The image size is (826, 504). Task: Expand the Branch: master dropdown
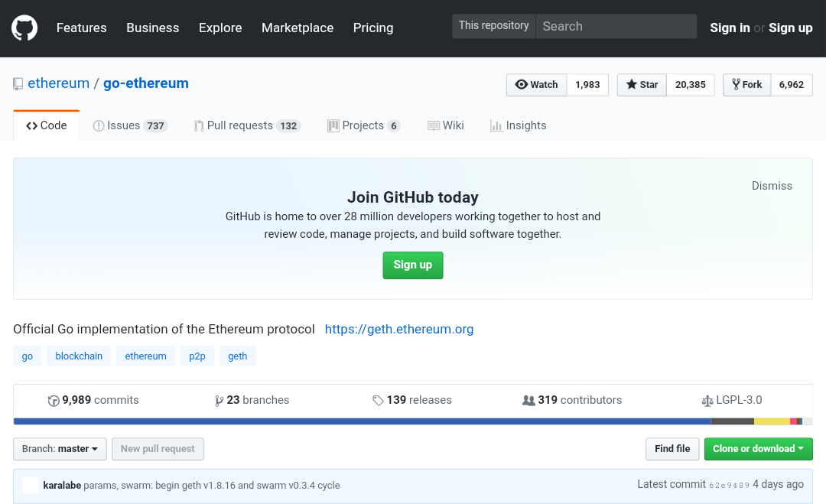coord(60,449)
